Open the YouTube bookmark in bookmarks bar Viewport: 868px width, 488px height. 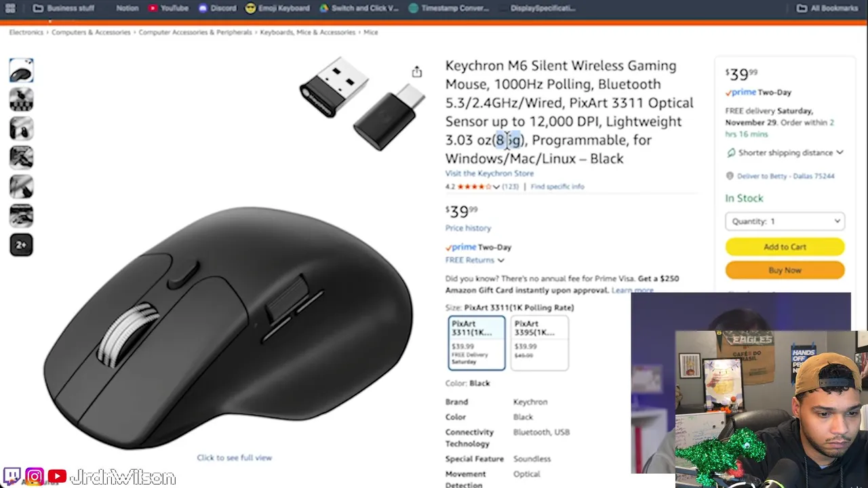(x=168, y=8)
